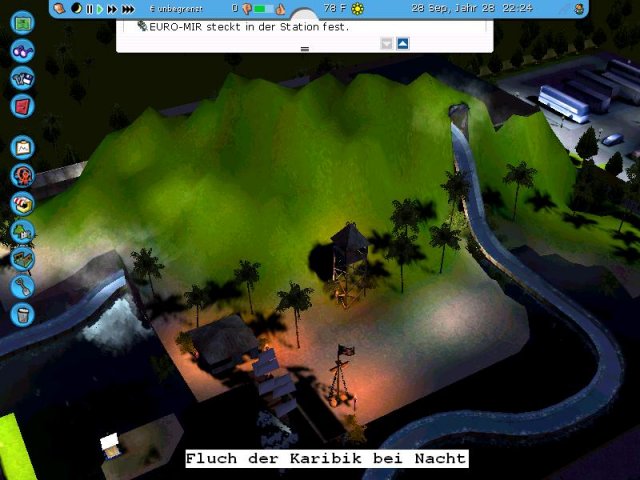Open the park management clipboard icon
Viewport: 640px width, 480px height.
click(22, 147)
